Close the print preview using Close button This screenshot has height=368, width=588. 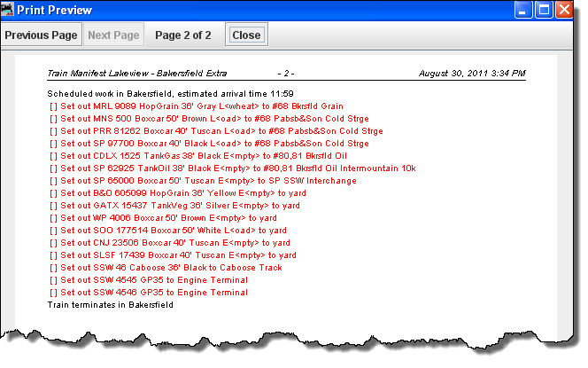point(246,35)
